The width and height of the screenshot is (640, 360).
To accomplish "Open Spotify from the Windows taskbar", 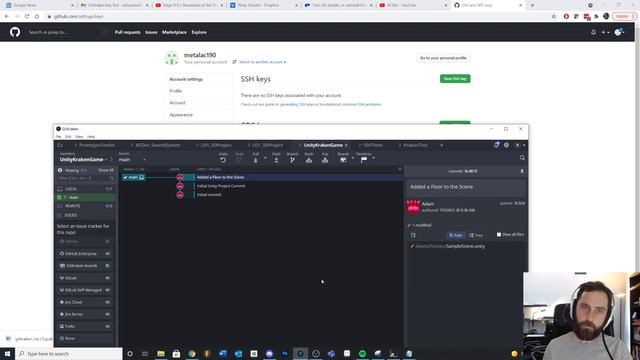I will pyautogui.click(x=362, y=353).
